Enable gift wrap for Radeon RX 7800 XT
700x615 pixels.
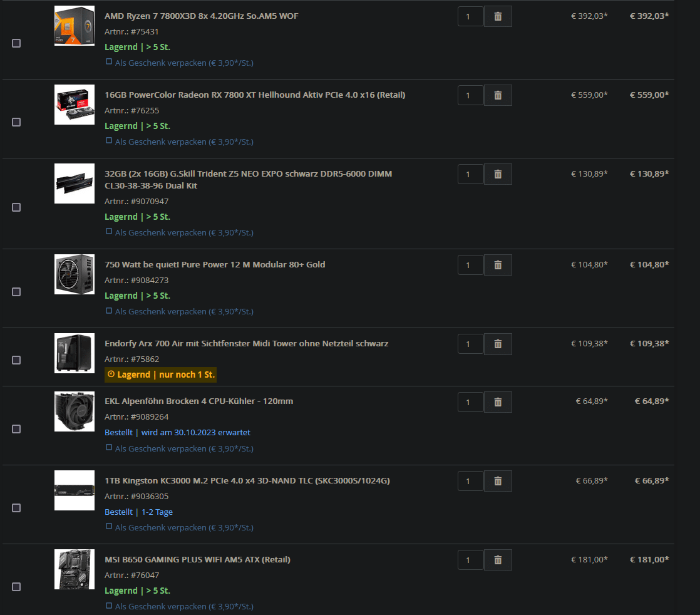pyautogui.click(x=109, y=141)
